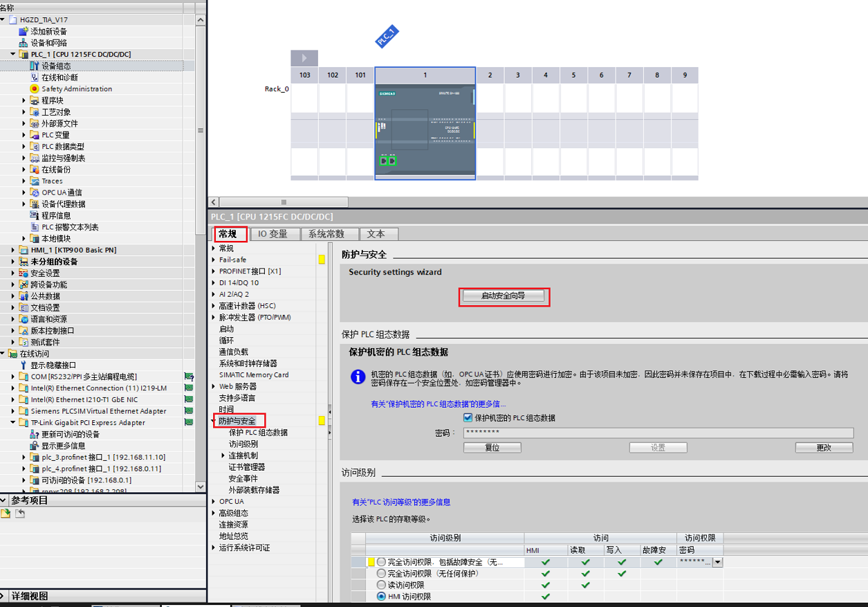Select 完全访问权限, 包括故障安全 radio button
The width and height of the screenshot is (868, 607).
[381, 562]
